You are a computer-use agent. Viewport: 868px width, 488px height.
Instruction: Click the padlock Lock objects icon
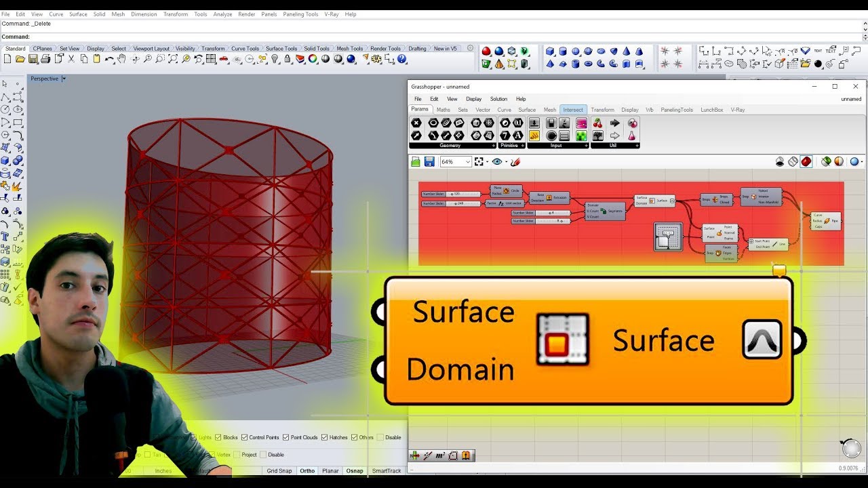point(287,59)
